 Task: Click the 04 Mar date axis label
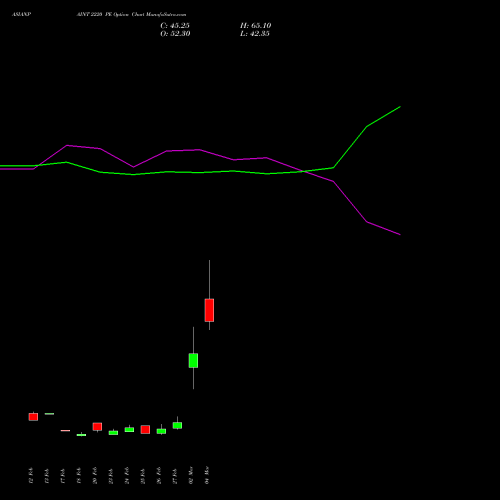tap(207, 475)
